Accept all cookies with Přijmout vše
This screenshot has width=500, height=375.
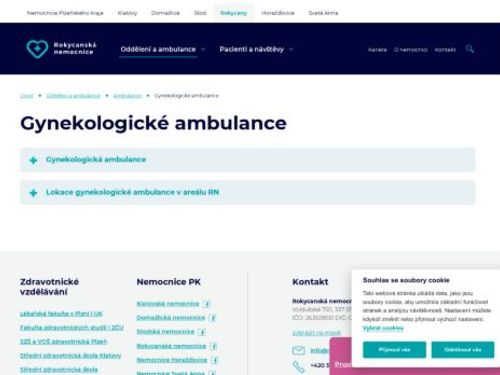(x=394, y=350)
